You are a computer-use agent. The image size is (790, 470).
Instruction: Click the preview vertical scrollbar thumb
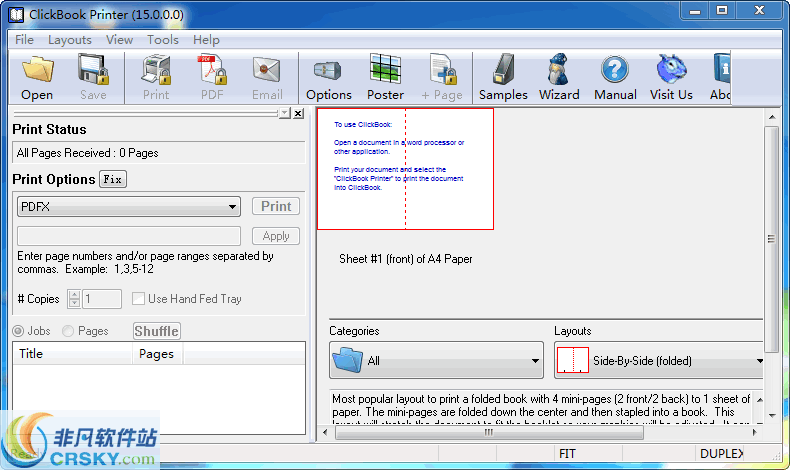771,239
